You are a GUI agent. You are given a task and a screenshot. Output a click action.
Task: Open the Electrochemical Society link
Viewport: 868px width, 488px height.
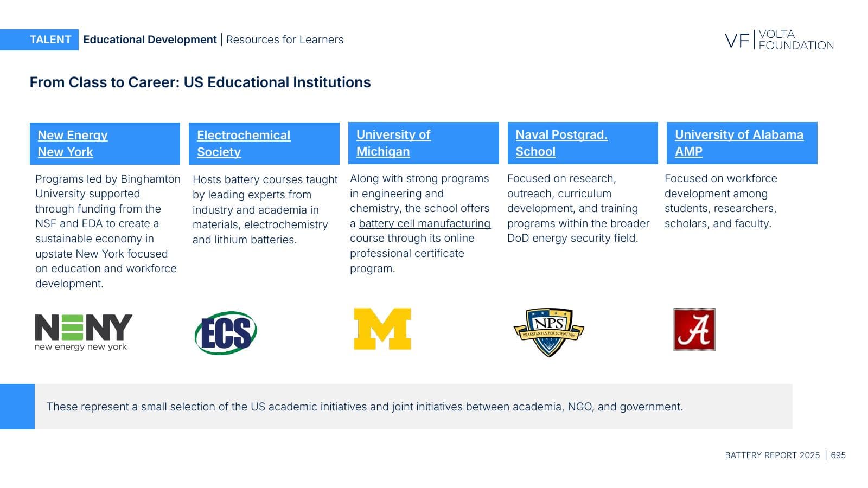(x=244, y=144)
